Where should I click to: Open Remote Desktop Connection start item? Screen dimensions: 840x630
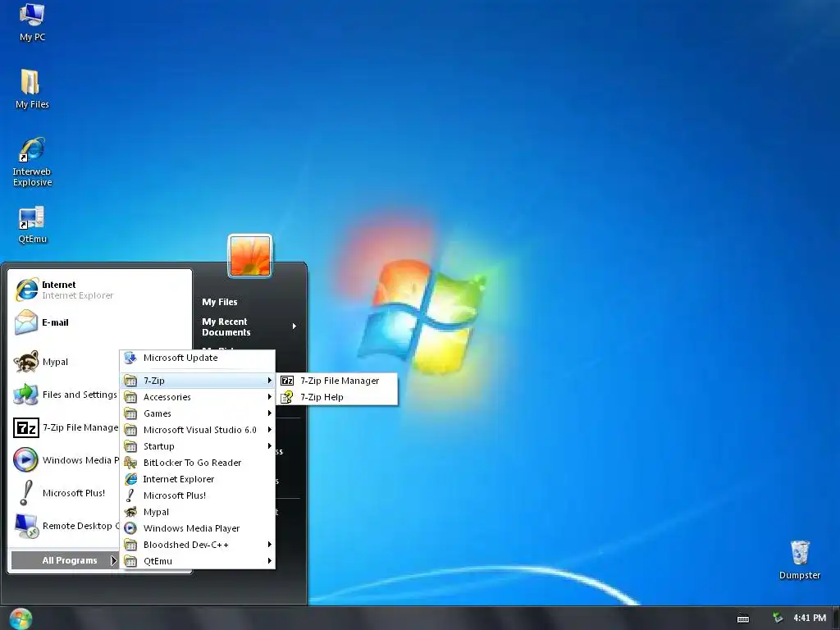click(66, 526)
